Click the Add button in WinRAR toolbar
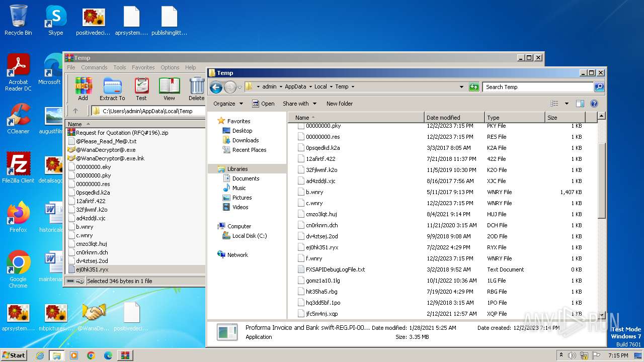Viewport: 644px width, 362px height. tap(83, 89)
